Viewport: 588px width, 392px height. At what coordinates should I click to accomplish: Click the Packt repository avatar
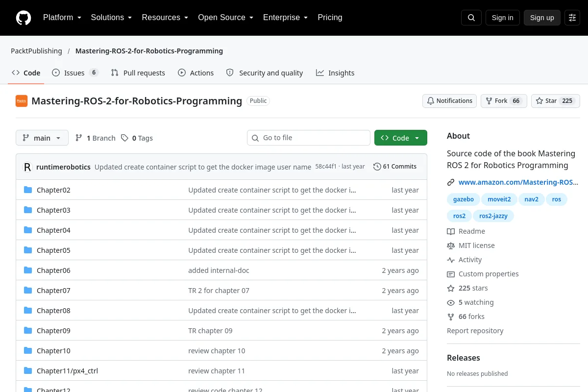click(22, 101)
